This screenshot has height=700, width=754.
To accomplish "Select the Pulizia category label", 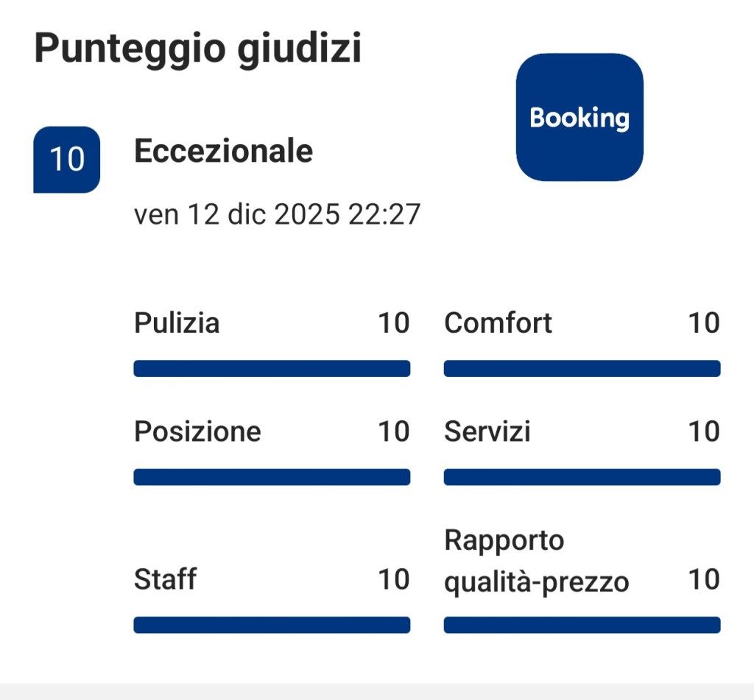I will [177, 323].
